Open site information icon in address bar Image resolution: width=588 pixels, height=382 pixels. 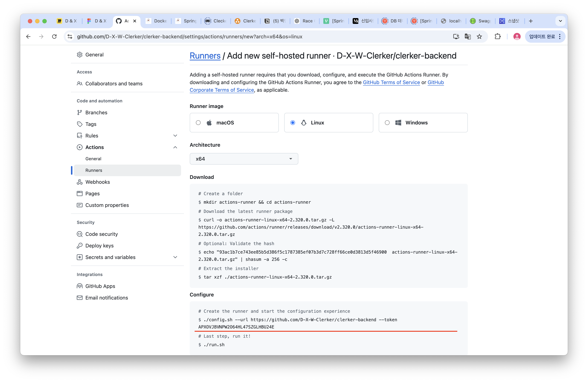(x=70, y=37)
